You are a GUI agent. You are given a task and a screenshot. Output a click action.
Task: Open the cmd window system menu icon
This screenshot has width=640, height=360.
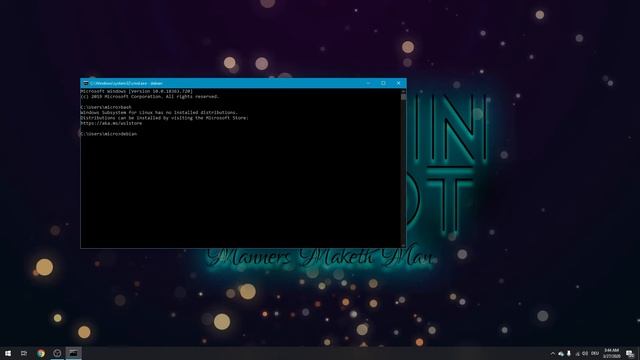coord(85,83)
